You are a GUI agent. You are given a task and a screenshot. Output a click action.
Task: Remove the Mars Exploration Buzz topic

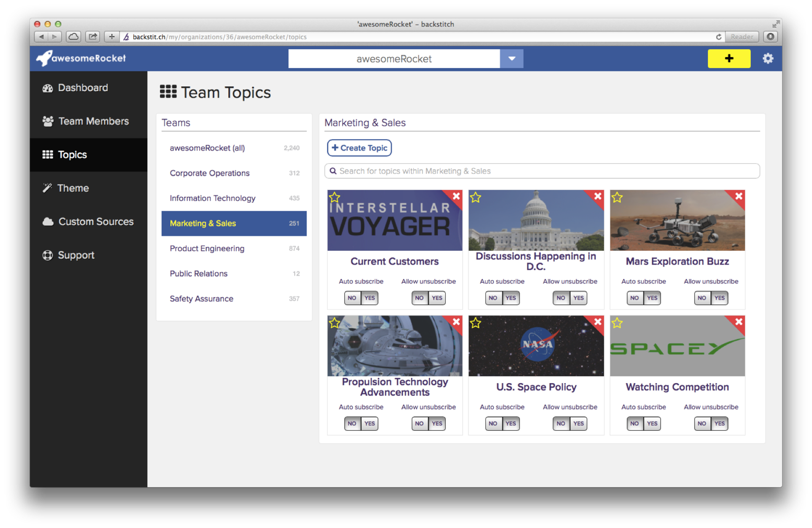[739, 196]
